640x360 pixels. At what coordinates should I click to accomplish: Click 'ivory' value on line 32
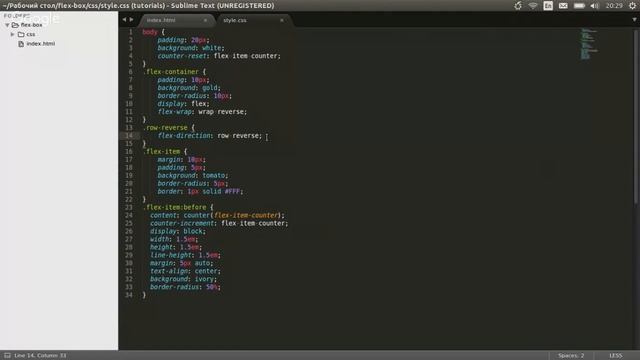click(x=204, y=279)
